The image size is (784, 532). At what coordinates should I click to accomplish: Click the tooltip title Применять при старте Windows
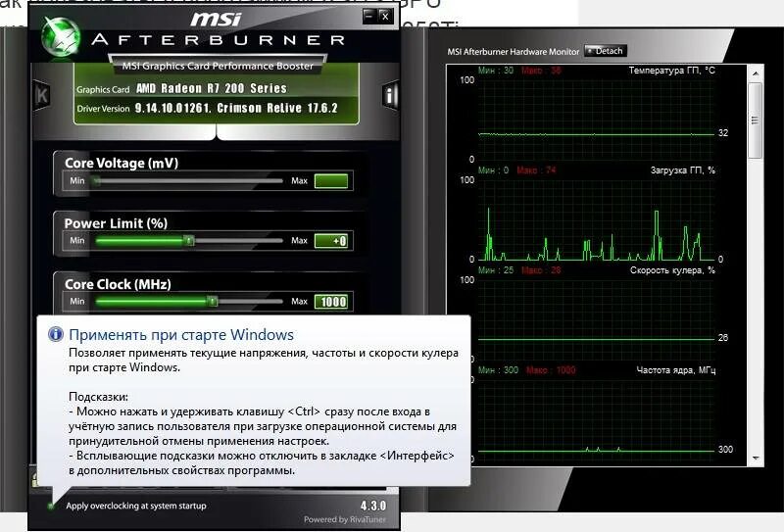pos(181,334)
